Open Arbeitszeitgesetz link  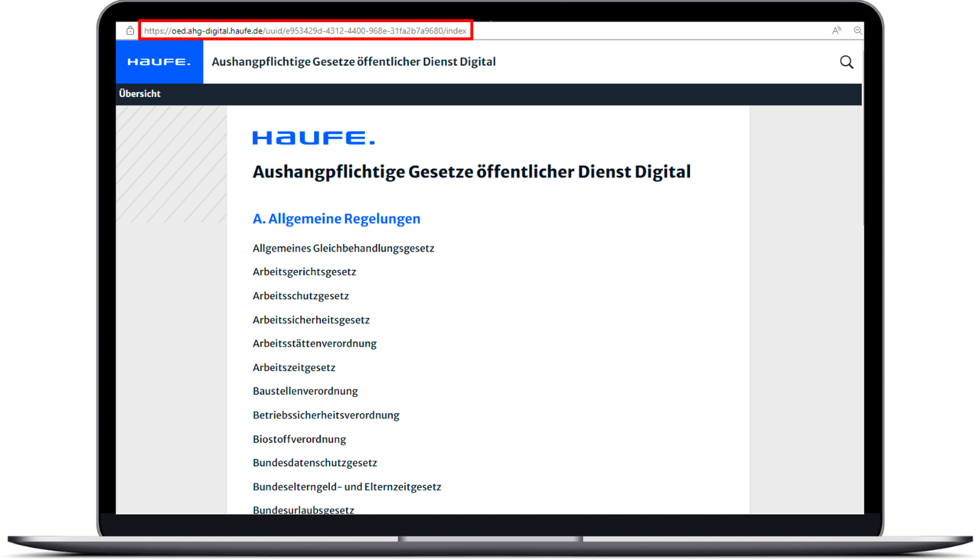coord(294,368)
